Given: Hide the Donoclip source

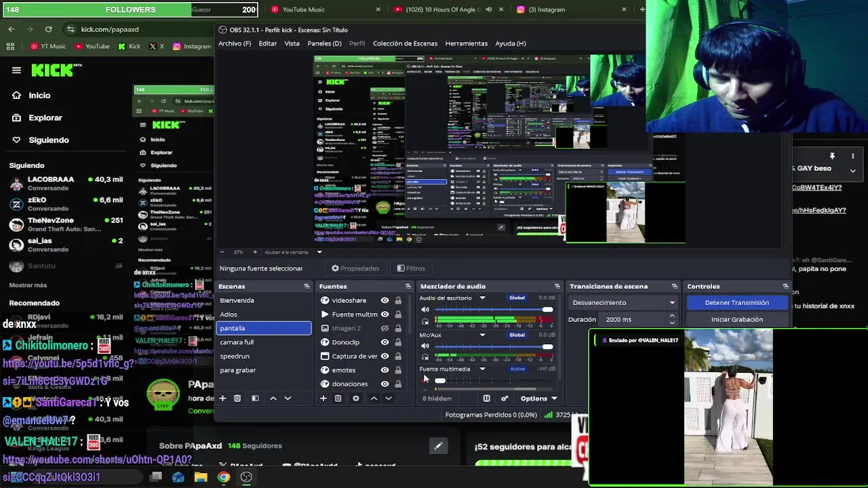Looking at the screenshot, I should tap(384, 342).
